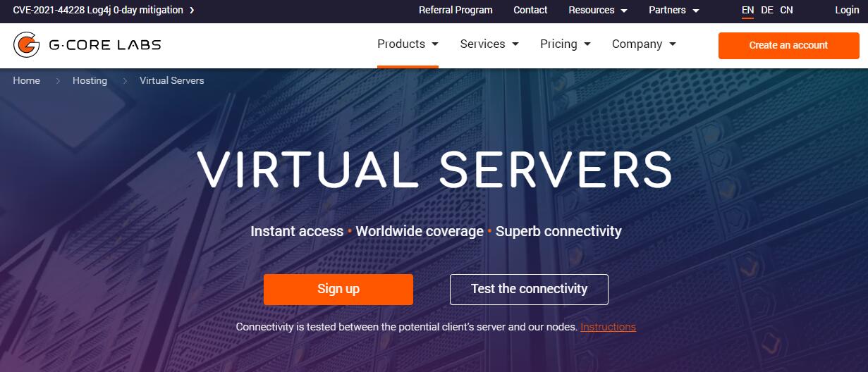
Task: Click 'Worldwide coverage' tagline text
Action: pyautogui.click(x=420, y=231)
